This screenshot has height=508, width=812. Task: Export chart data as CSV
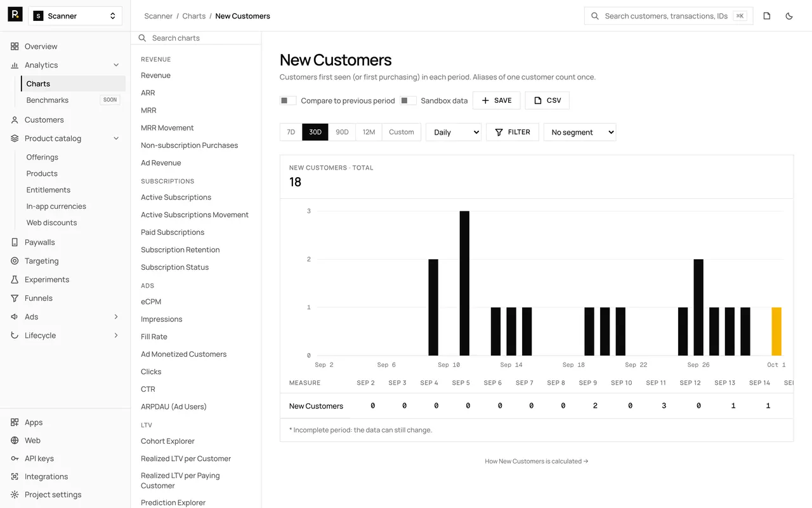tap(547, 100)
